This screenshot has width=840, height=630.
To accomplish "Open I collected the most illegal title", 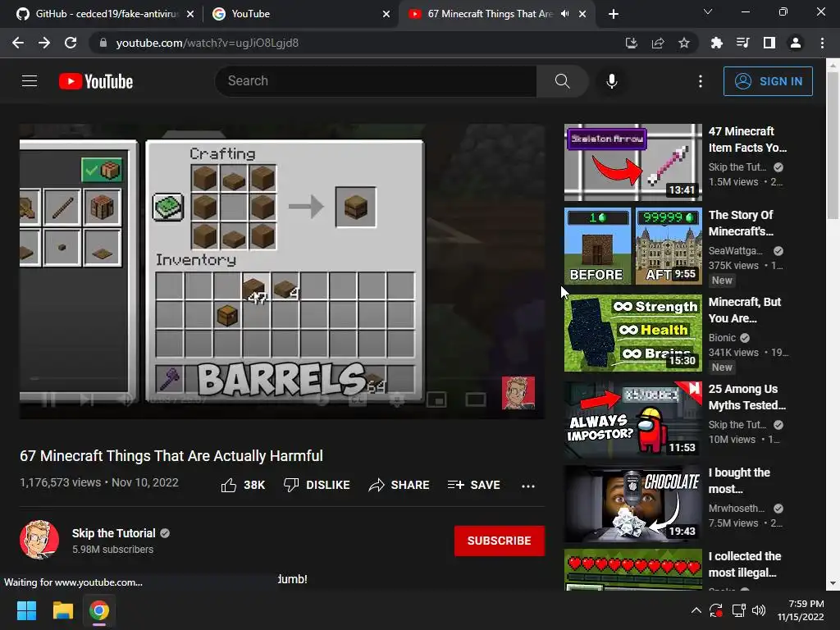I will (x=745, y=564).
